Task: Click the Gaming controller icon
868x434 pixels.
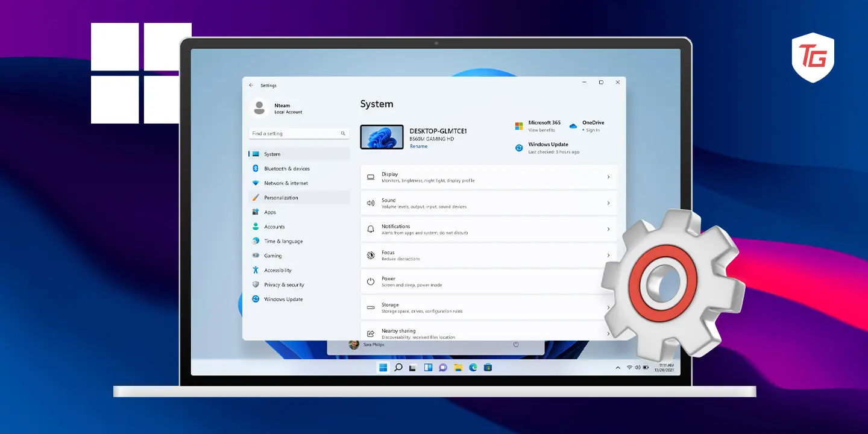Action: (256, 256)
